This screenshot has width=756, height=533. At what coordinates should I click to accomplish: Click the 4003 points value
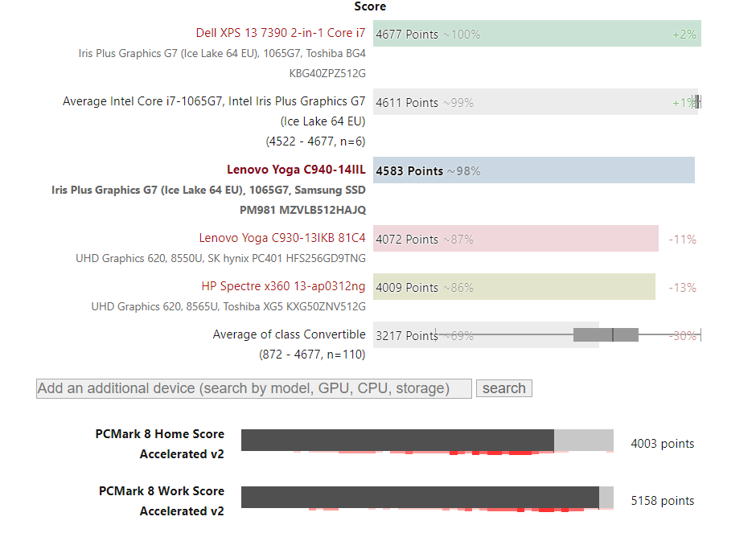(663, 444)
